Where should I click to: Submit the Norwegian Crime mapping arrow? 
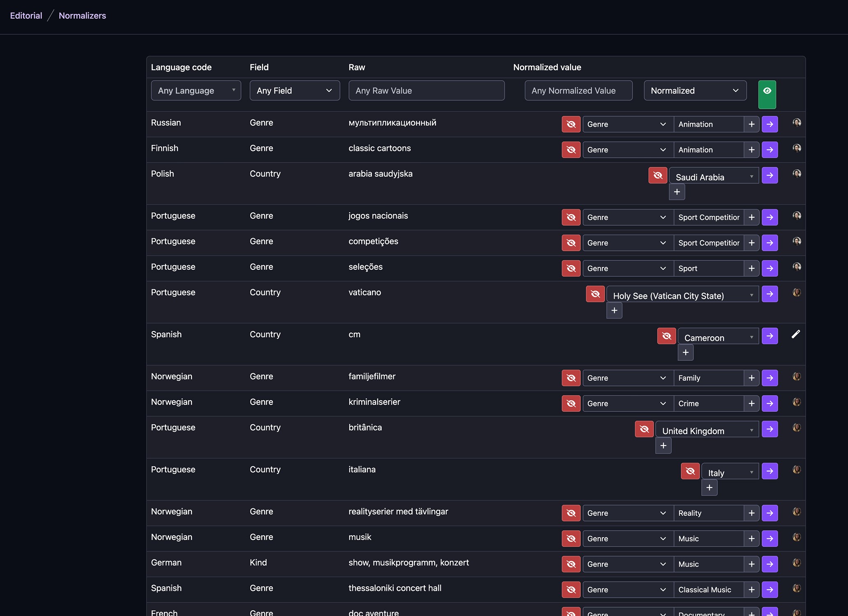[x=770, y=403]
